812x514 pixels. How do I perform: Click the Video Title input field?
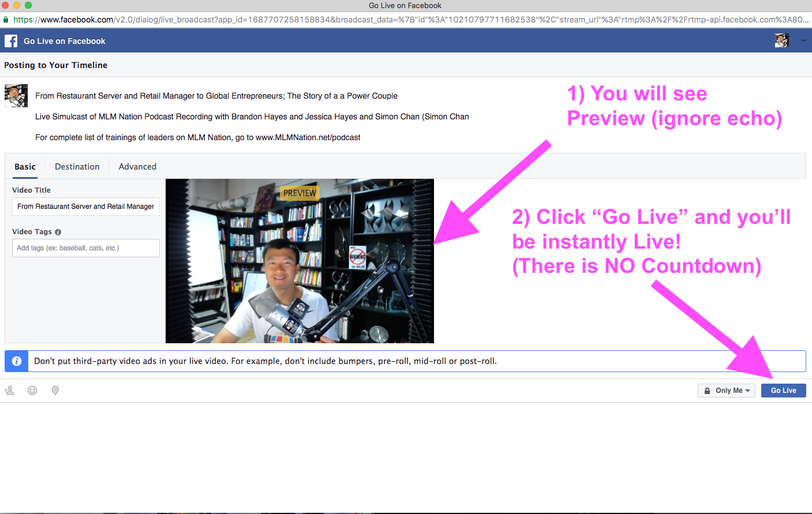coord(85,207)
